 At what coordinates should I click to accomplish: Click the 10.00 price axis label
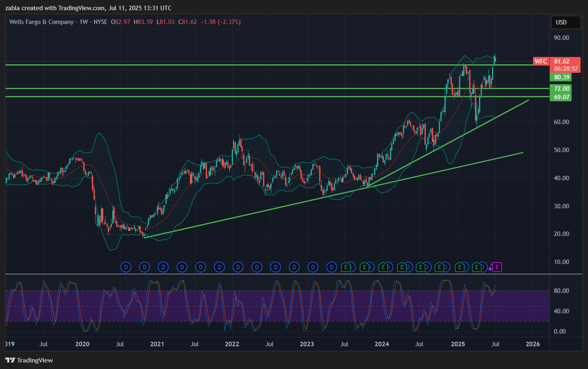561,262
